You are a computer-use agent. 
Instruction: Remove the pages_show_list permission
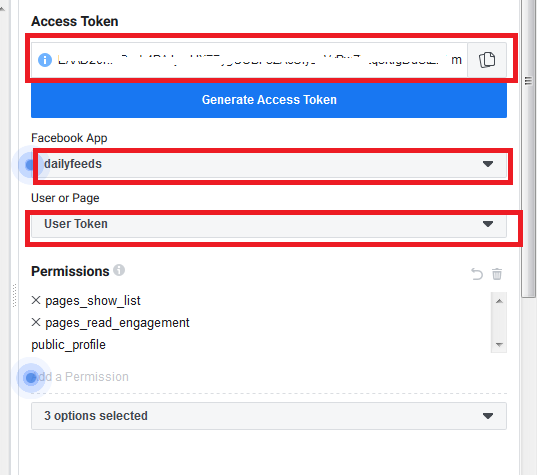(36, 300)
